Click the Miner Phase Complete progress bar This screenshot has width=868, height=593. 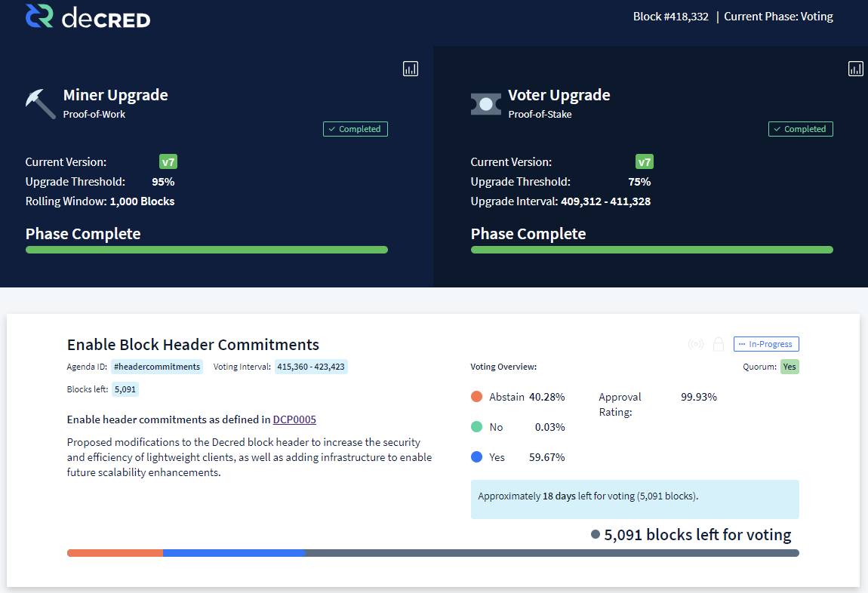click(207, 250)
